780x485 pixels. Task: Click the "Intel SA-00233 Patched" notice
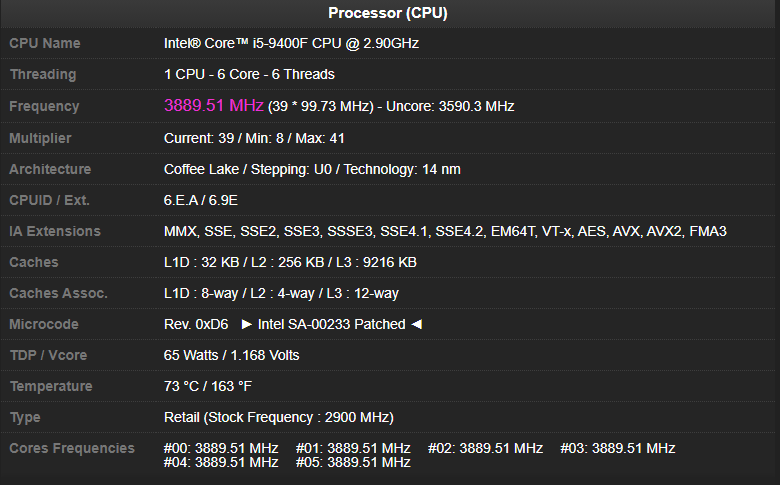pos(331,324)
